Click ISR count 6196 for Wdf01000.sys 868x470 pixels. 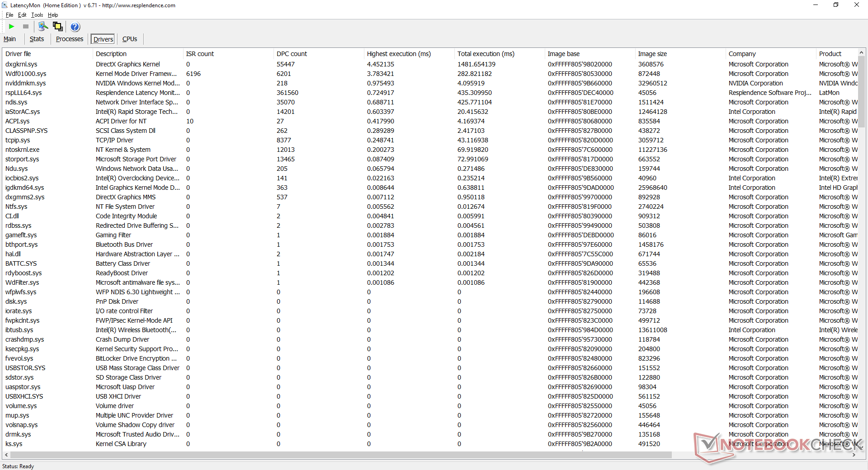click(193, 74)
